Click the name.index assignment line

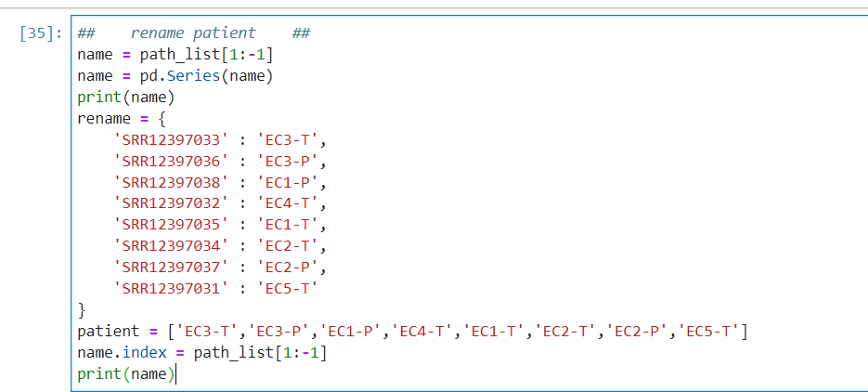tap(202, 353)
